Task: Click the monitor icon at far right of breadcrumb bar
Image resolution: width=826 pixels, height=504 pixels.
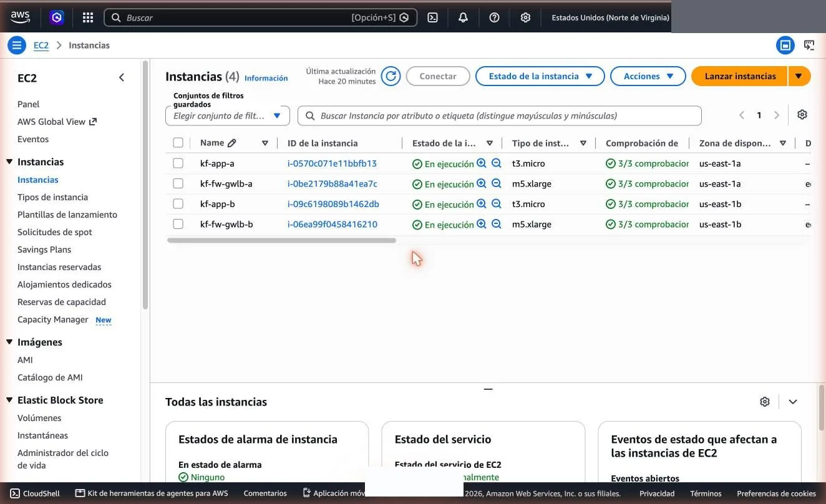Action: [809, 45]
